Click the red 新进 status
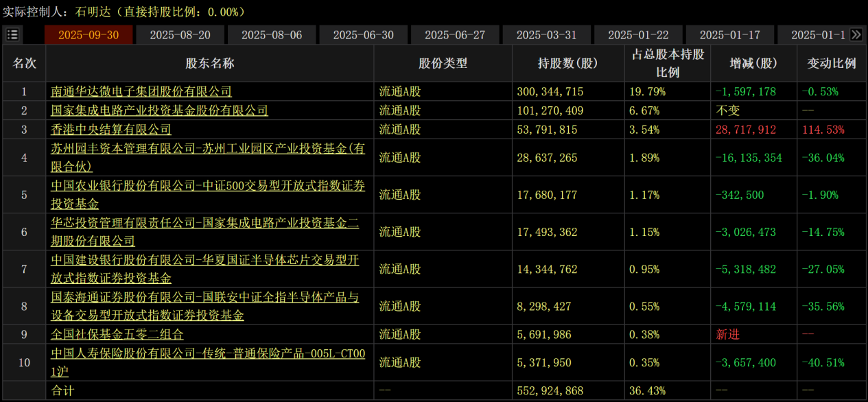This screenshot has height=402, width=868. click(728, 335)
